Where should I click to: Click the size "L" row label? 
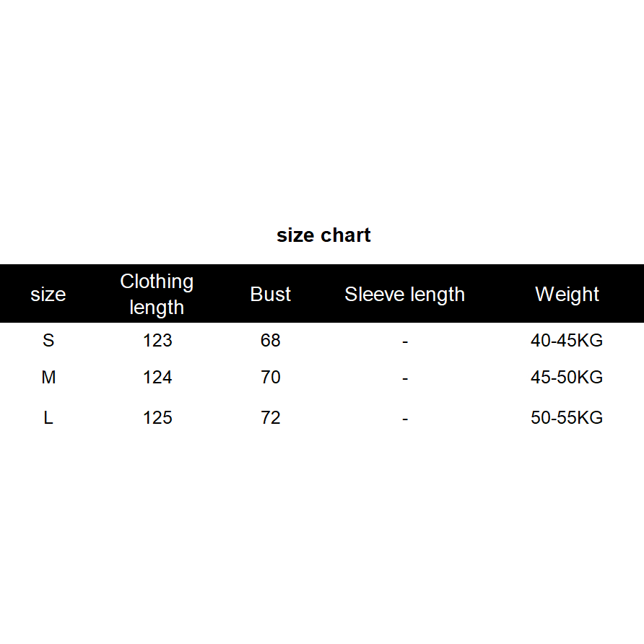(48, 418)
